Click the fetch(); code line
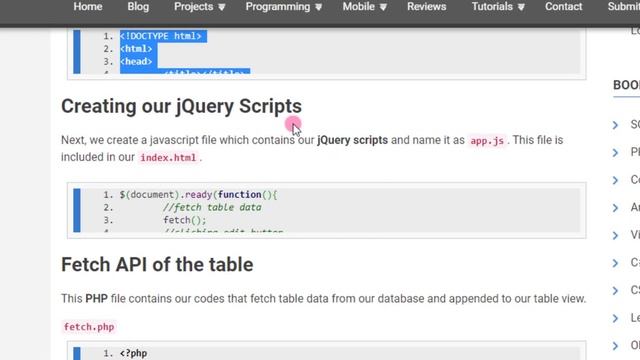640x360 pixels. pyautogui.click(x=185, y=220)
